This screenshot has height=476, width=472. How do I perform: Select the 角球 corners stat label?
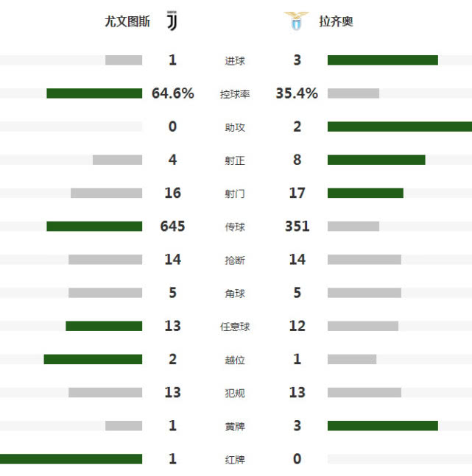pos(235,294)
